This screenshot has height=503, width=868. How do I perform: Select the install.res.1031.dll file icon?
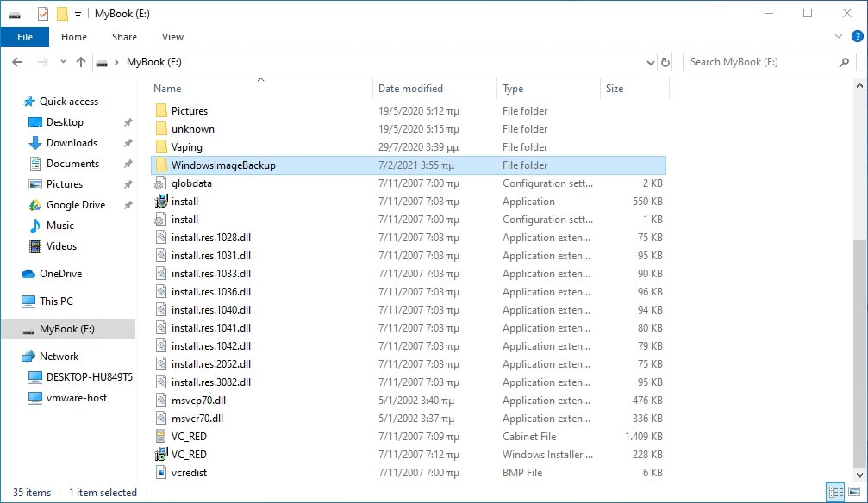pos(160,256)
